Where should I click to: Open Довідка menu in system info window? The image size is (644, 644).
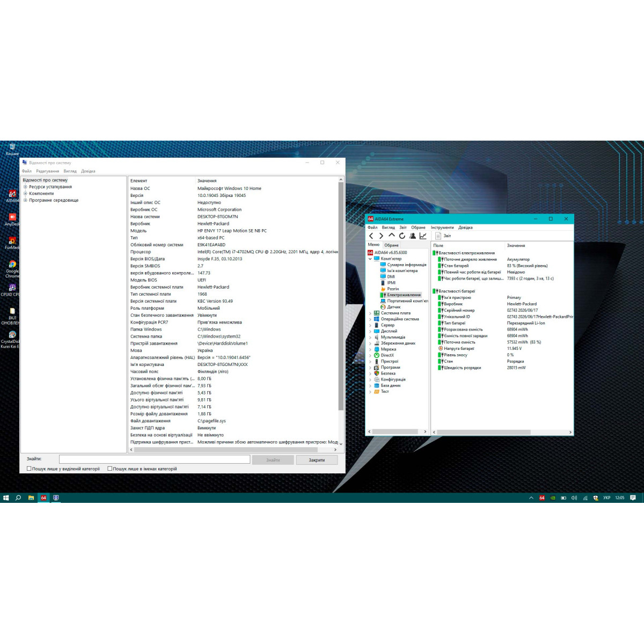[88, 171]
